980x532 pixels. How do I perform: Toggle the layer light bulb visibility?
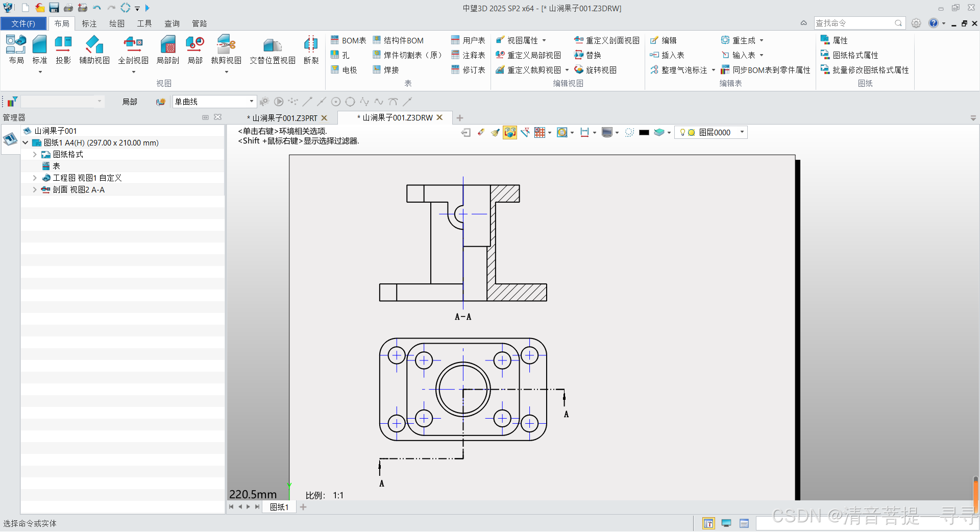pos(682,132)
